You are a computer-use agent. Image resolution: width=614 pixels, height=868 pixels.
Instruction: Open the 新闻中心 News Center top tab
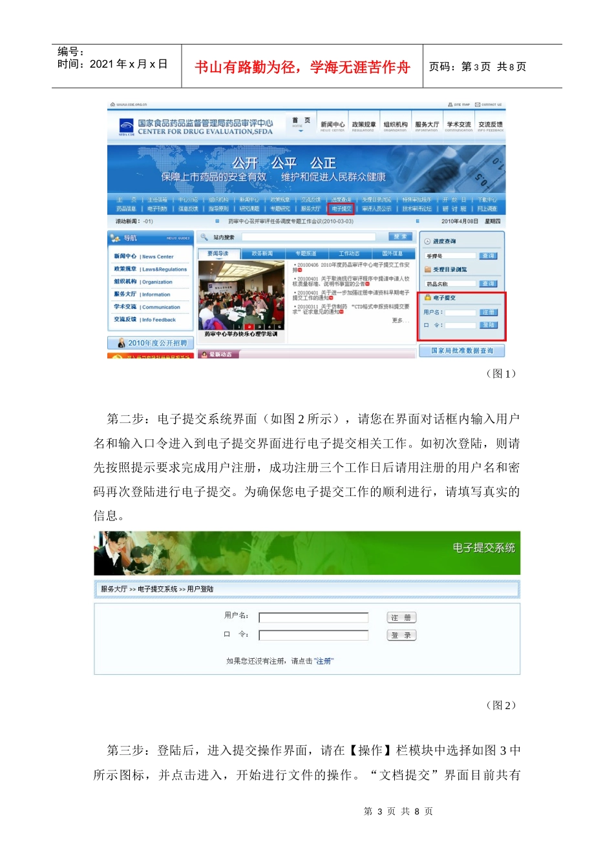[332, 126]
